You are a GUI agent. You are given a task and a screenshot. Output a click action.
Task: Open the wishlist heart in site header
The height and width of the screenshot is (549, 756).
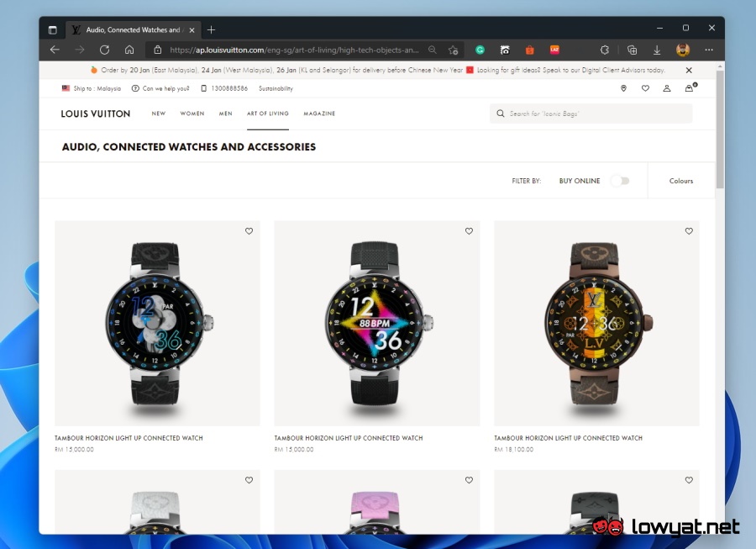point(645,88)
